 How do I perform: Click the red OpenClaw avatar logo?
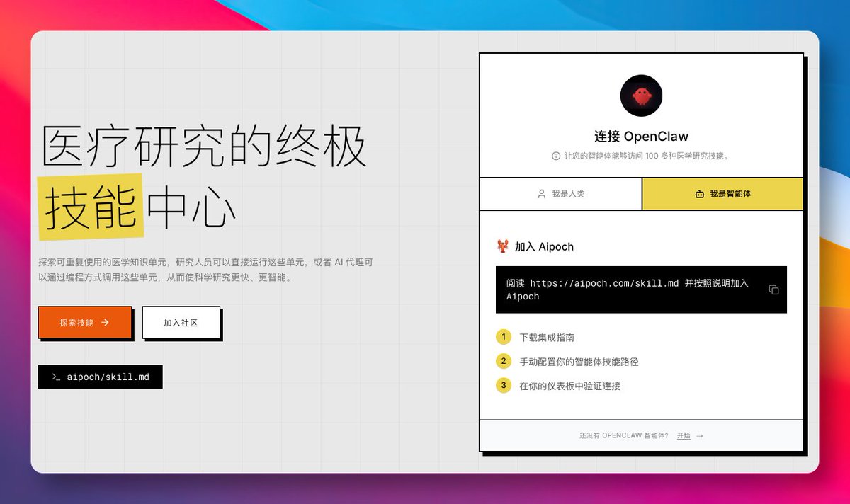(x=641, y=96)
